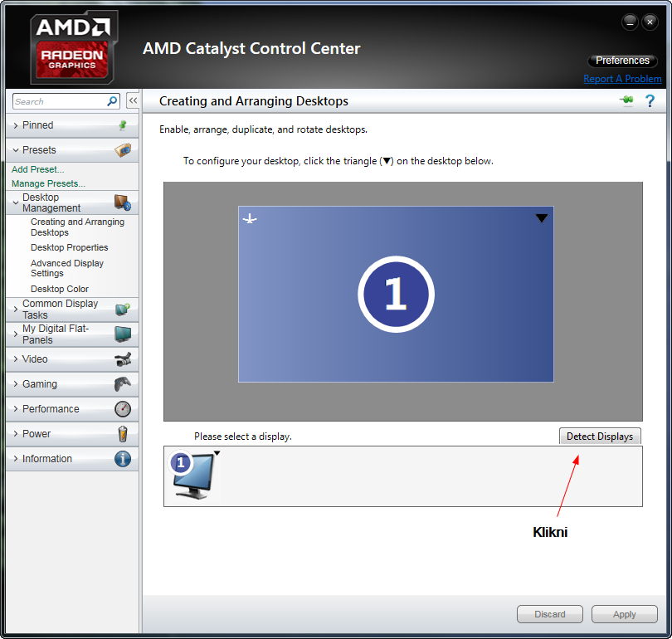Click the Power battery icon
672x639 pixels.
[123, 434]
